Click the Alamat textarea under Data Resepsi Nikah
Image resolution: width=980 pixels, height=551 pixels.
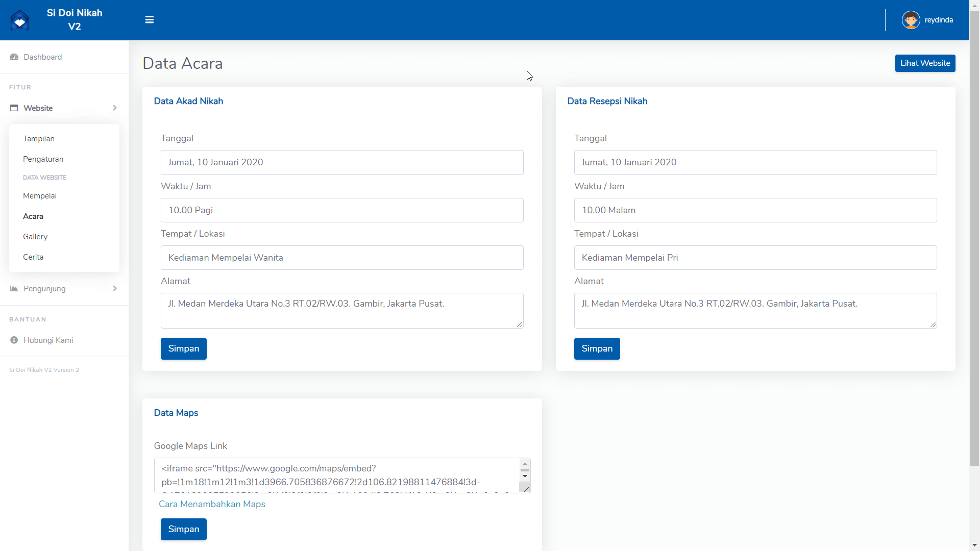pyautogui.click(x=755, y=310)
